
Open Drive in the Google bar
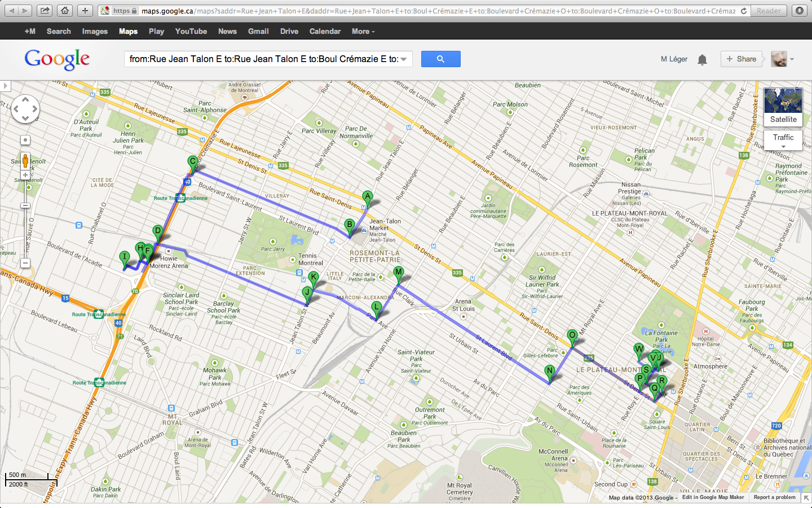point(289,31)
